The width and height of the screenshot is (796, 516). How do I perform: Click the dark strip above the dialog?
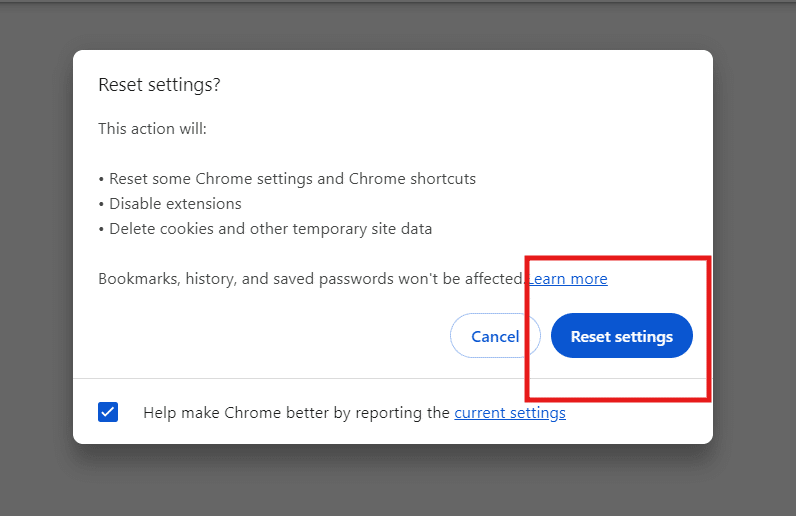tap(400, 25)
